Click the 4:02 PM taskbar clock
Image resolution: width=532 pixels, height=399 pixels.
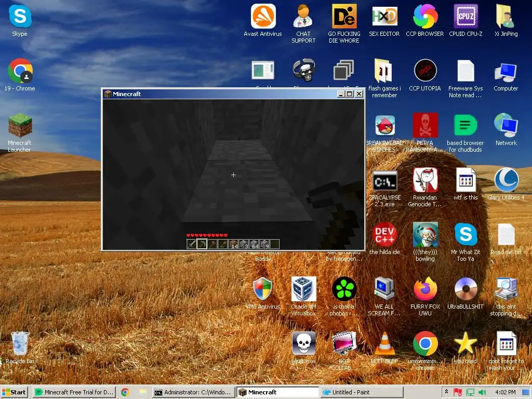click(505, 392)
